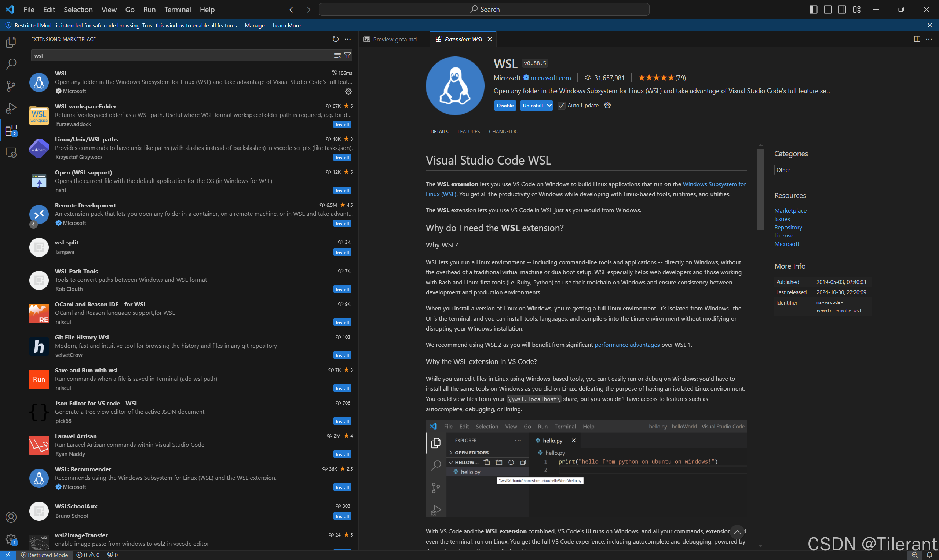939x560 pixels.
Task: Click the Disable button for WSL extension
Action: coord(505,105)
